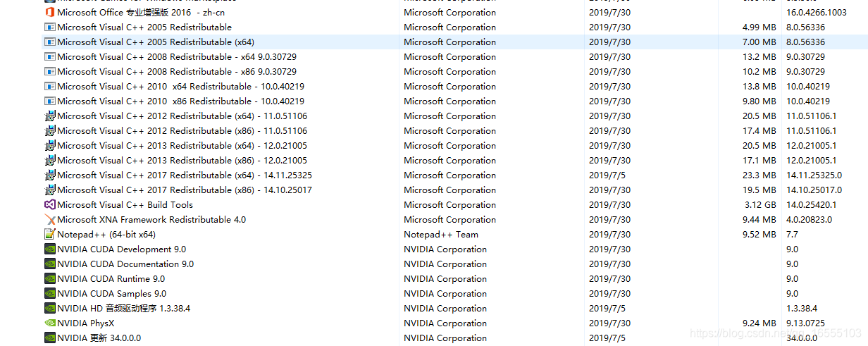Click the icon for Visual C++ 2010 x64 Redistributable
The width and height of the screenshot is (868, 346).
tap(50, 87)
